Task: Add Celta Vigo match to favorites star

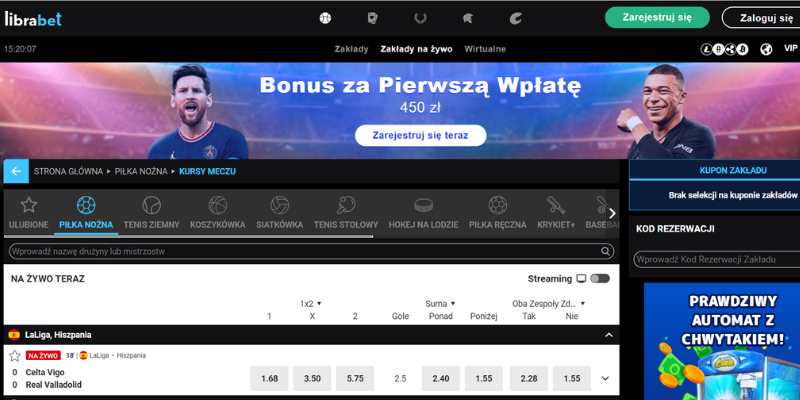Action: point(15,356)
